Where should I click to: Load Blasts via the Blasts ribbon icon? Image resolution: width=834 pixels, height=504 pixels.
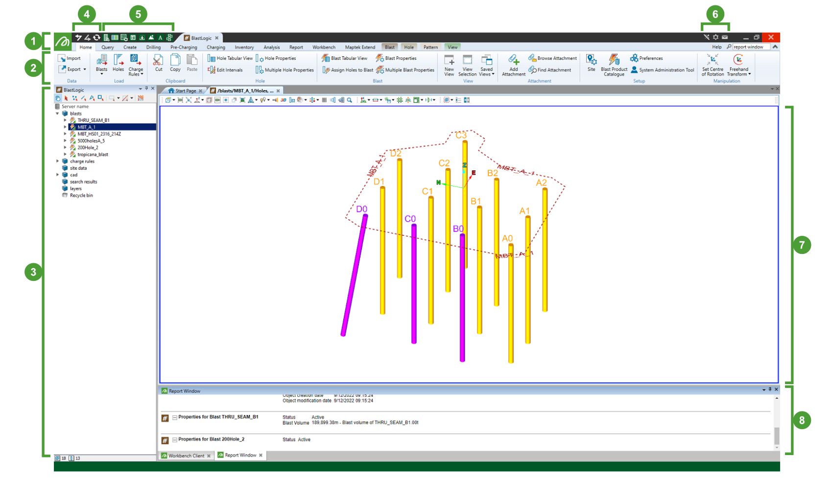(x=102, y=60)
